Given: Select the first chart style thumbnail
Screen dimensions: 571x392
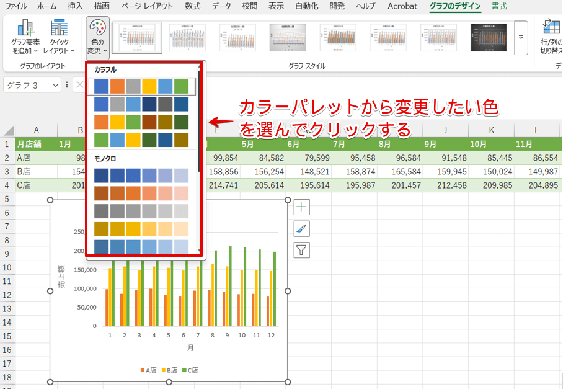Looking at the screenshot, I should (137, 37).
